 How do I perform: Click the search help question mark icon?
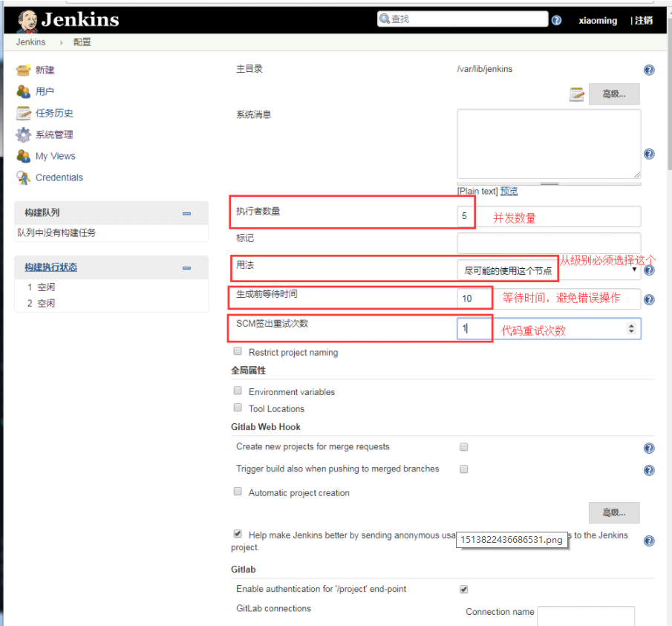click(x=556, y=20)
